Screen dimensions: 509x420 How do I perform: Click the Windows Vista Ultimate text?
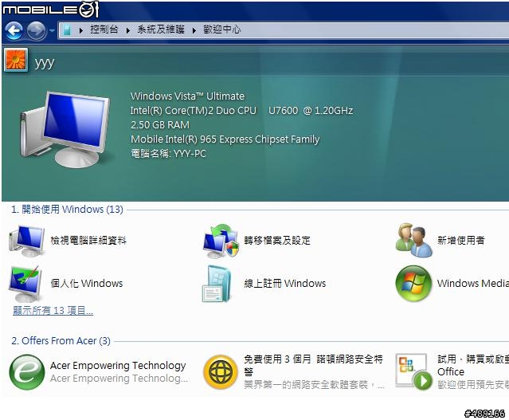coord(187,96)
